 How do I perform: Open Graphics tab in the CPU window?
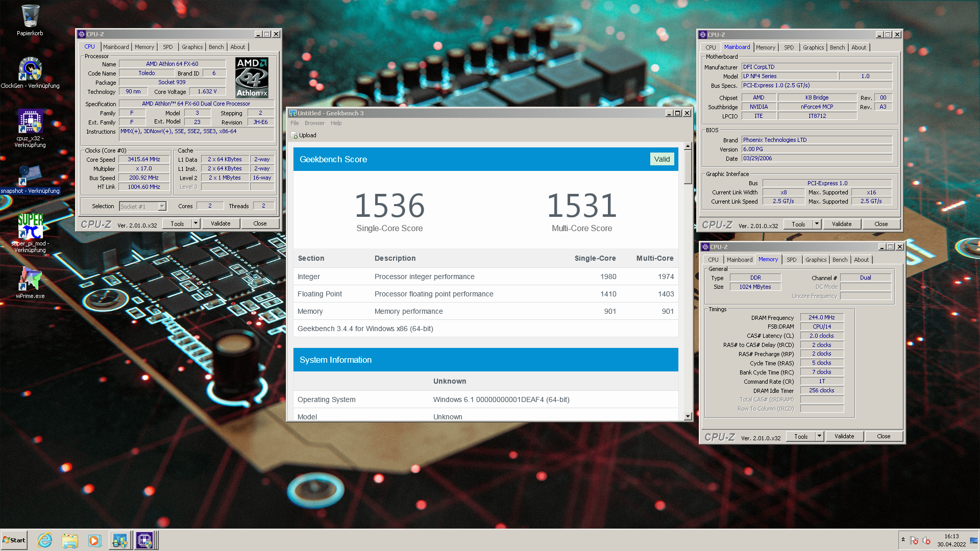[x=192, y=47]
